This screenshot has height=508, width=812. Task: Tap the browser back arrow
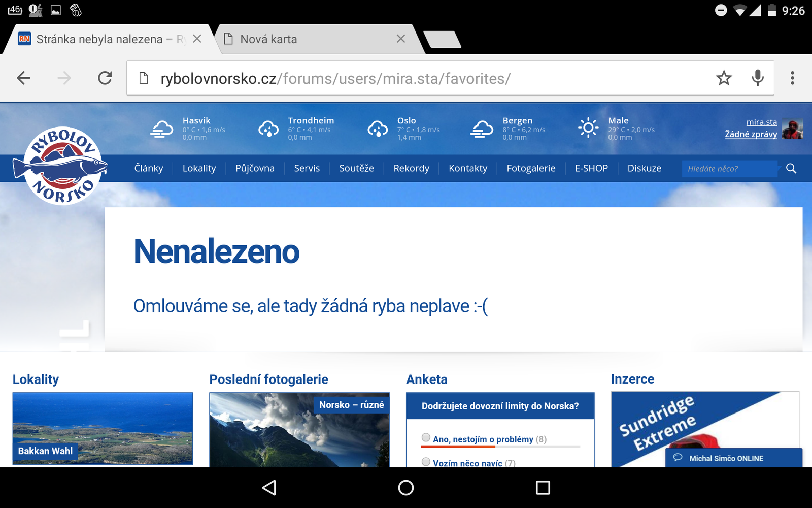[24, 78]
